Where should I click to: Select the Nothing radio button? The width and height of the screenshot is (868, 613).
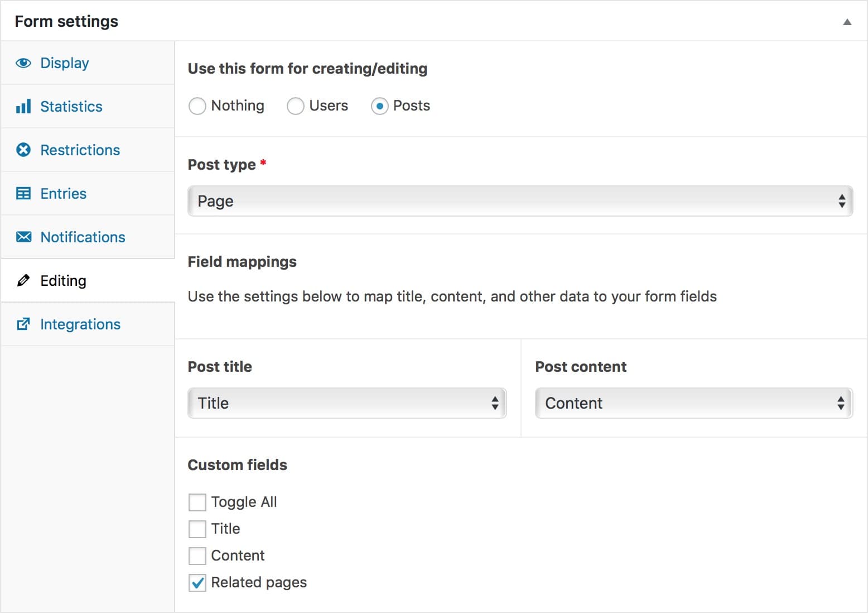[x=197, y=106]
